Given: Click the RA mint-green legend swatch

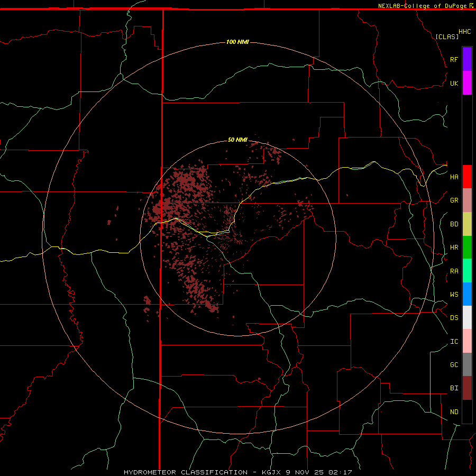Looking at the screenshot, I should 467,271.
